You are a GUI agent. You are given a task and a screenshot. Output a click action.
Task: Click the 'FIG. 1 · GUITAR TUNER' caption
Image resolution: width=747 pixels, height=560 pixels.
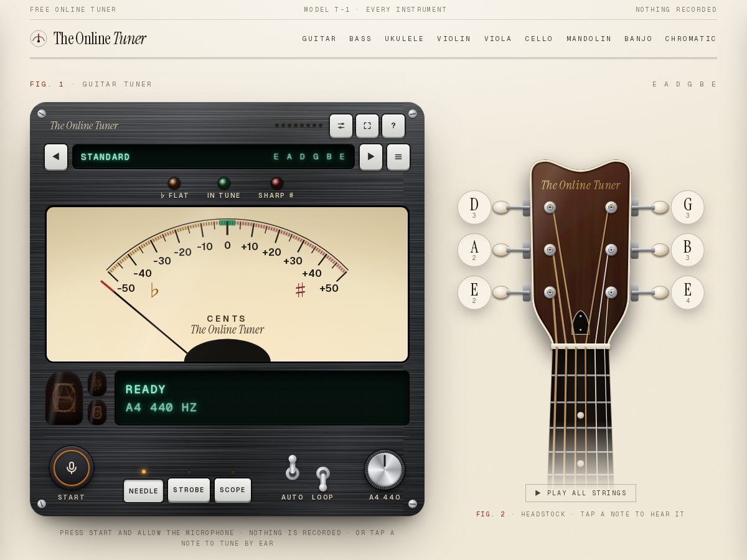tap(91, 84)
